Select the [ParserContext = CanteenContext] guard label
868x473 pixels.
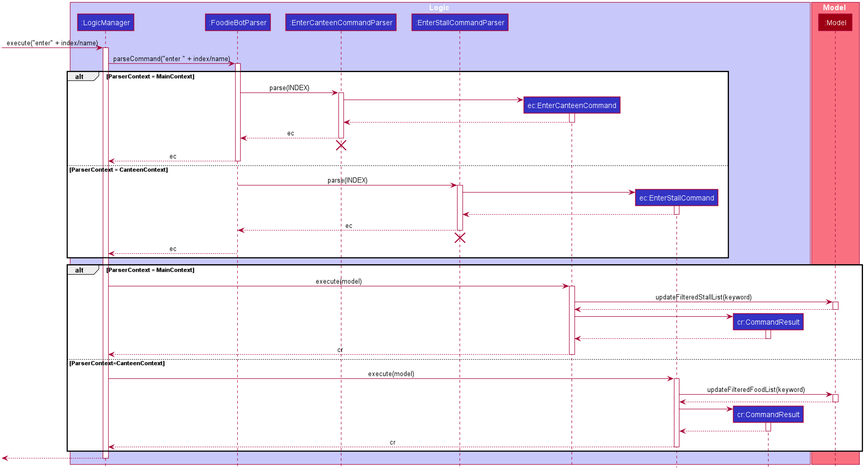click(119, 170)
